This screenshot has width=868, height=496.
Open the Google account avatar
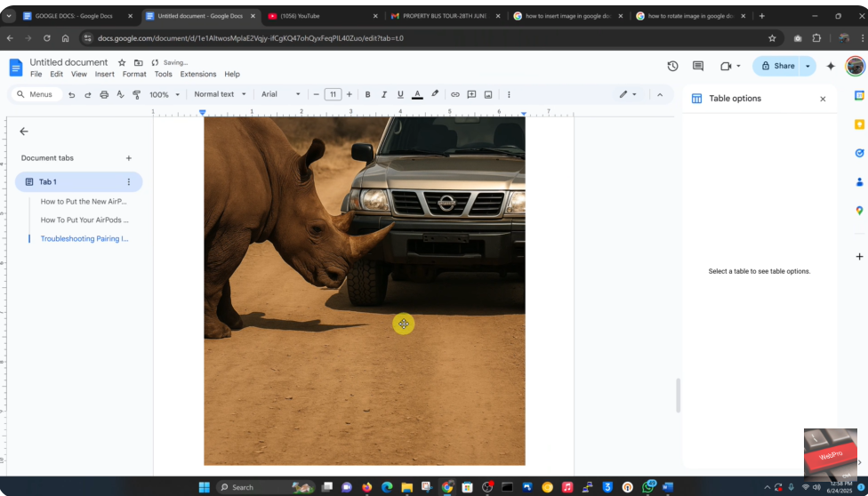point(856,66)
